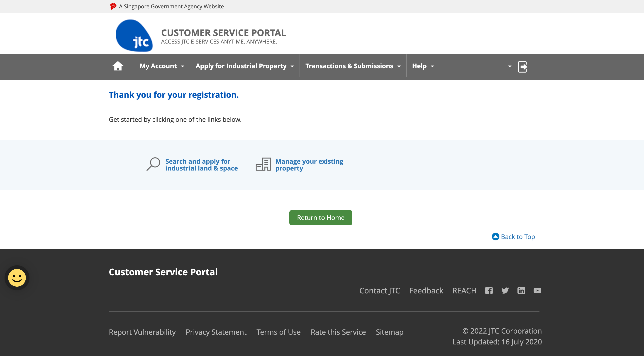Open JTC YouTube channel icon
Viewport: 644px width, 356px height.
point(537,290)
